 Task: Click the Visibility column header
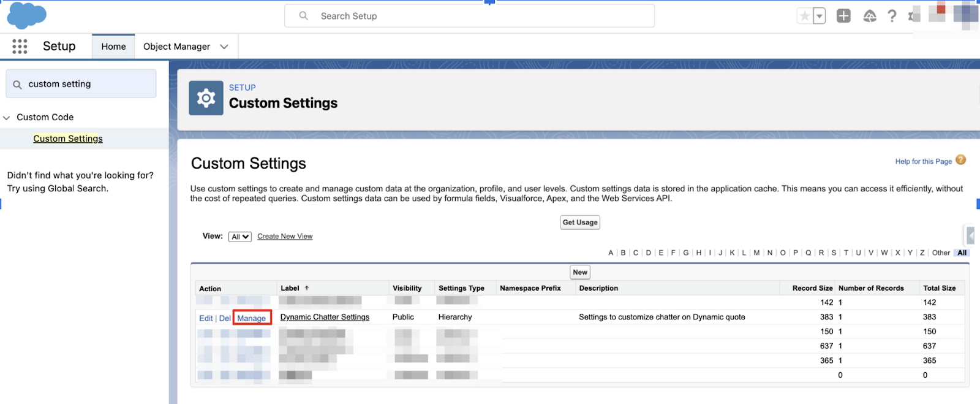tap(407, 288)
